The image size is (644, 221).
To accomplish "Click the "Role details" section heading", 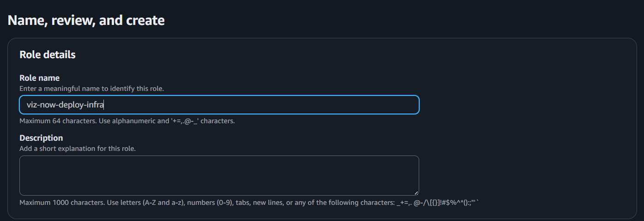I will click(x=48, y=54).
